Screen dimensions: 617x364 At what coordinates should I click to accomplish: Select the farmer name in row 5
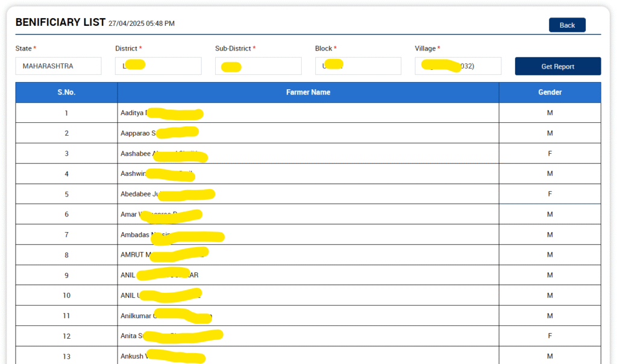(168, 194)
